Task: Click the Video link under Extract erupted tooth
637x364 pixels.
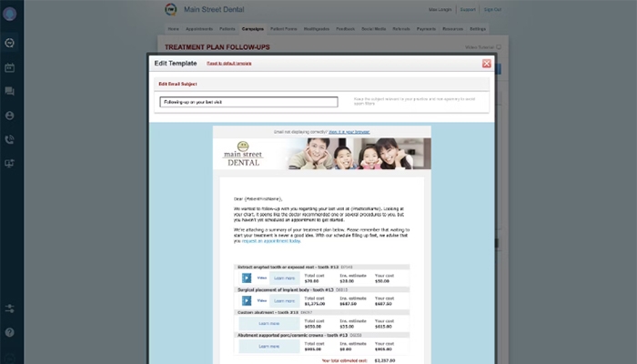Action: click(x=262, y=278)
